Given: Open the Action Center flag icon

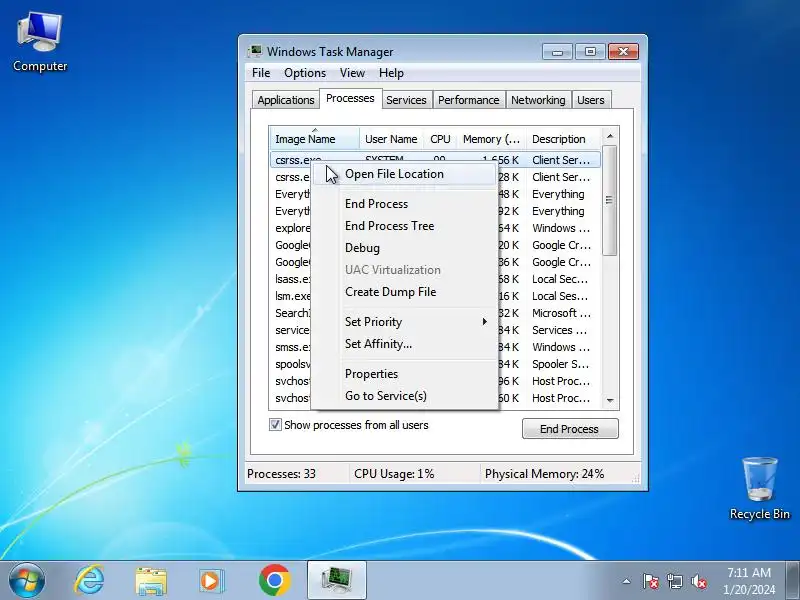Looking at the screenshot, I should pyautogui.click(x=650, y=581).
